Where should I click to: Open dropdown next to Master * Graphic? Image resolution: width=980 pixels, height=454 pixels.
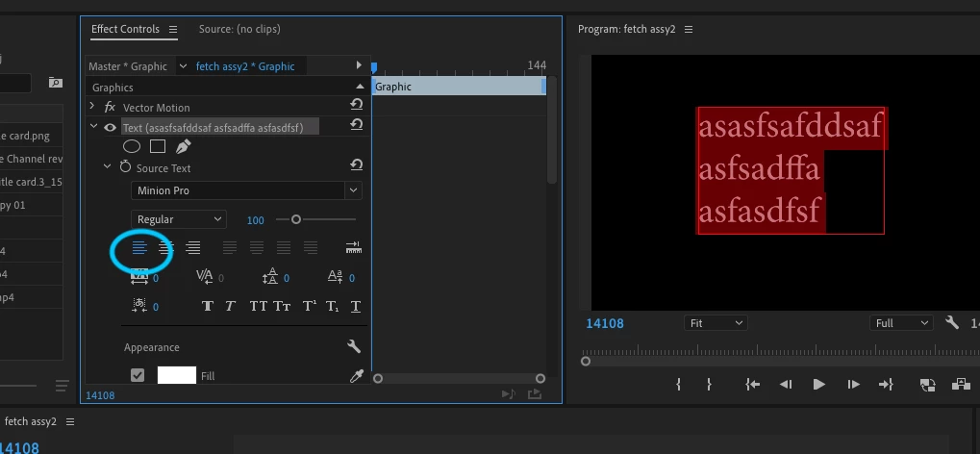tap(183, 65)
